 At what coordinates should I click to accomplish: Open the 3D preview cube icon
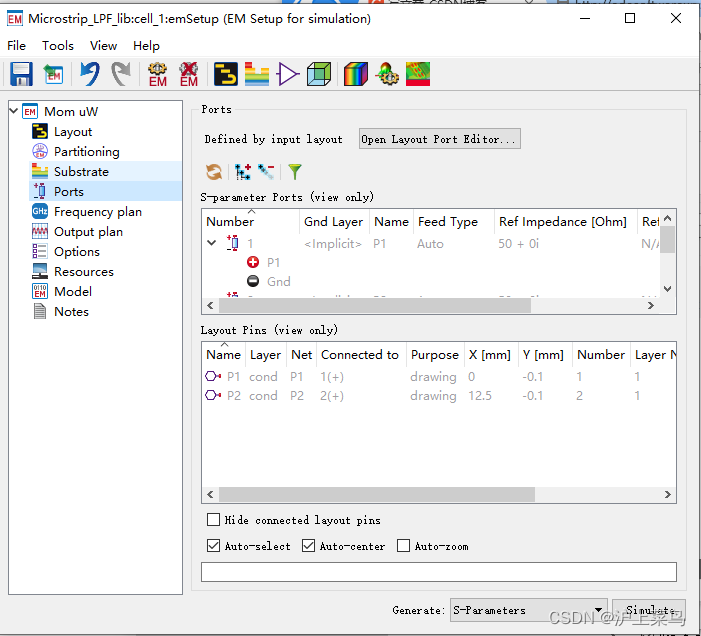pos(319,74)
